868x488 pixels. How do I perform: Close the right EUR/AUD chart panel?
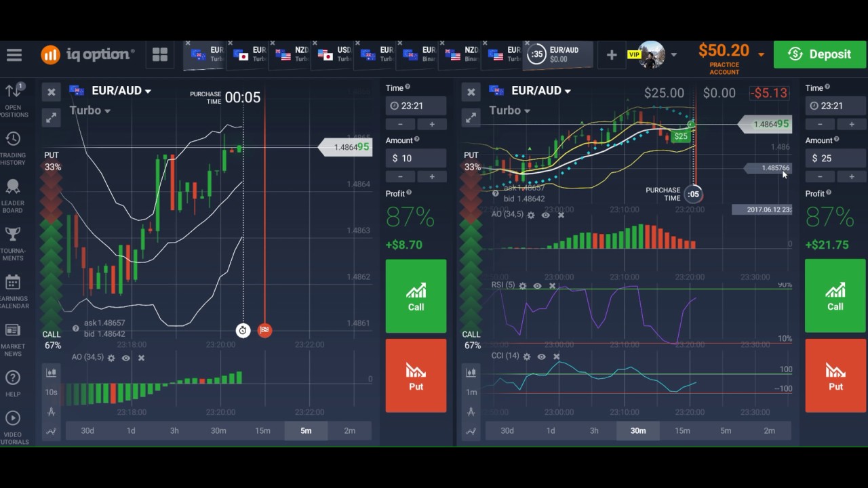(471, 91)
